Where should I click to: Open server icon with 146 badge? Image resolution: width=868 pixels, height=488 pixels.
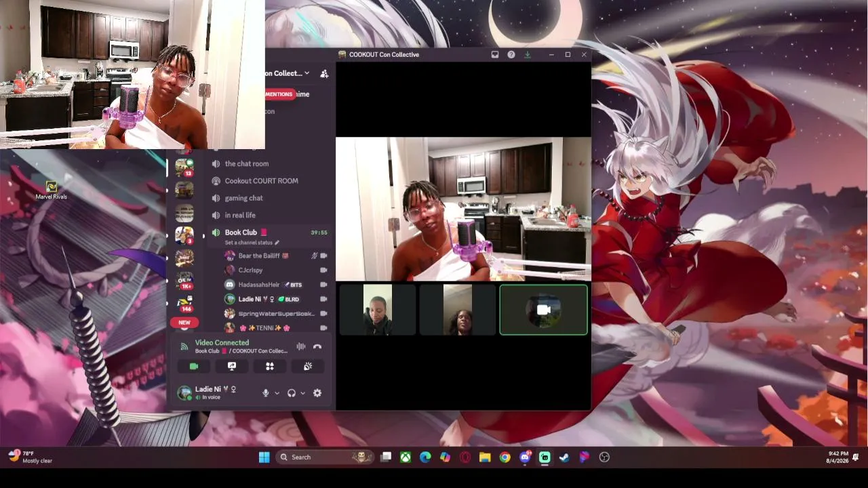(184, 304)
